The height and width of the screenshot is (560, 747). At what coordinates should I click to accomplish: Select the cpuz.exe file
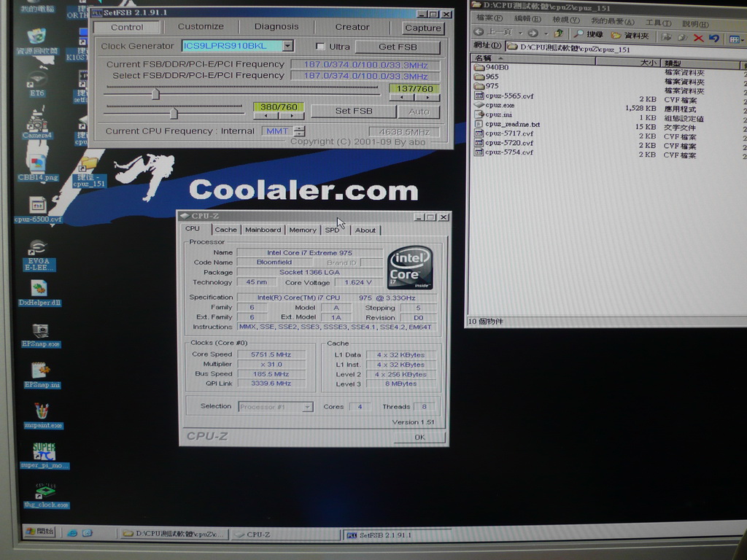[495, 105]
